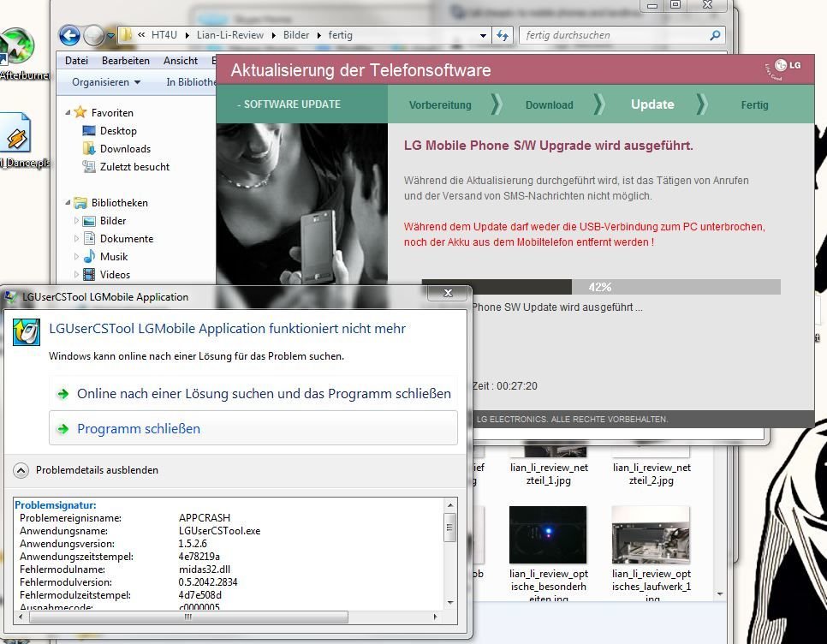Select the Dokumente library icon
The width and height of the screenshot is (827, 644).
(89, 238)
